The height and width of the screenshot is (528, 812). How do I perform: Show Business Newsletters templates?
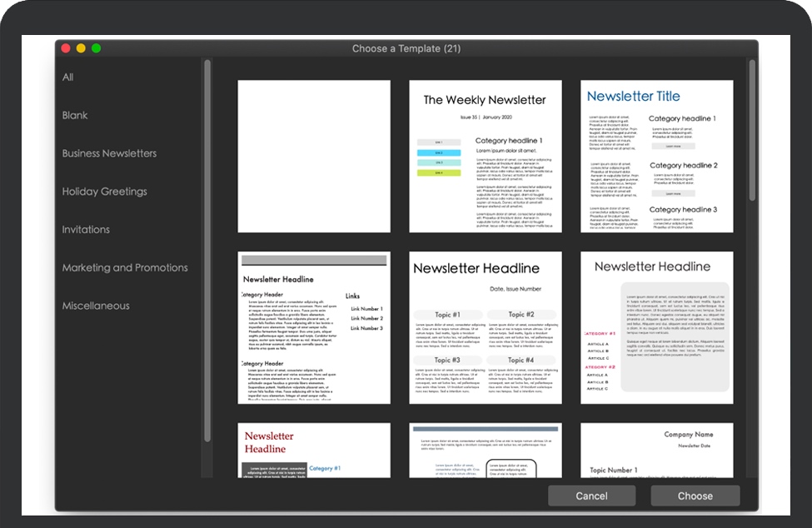coord(109,153)
